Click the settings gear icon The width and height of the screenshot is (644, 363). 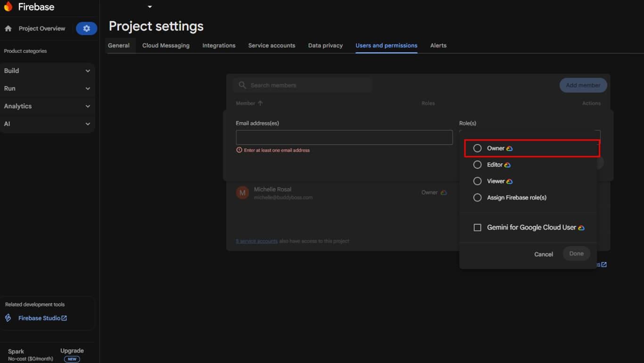86,28
